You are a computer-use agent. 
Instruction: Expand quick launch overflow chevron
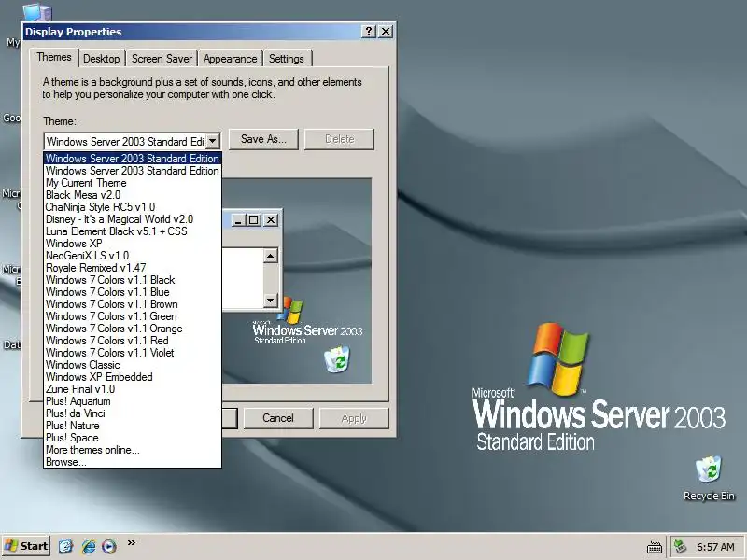coord(132,542)
